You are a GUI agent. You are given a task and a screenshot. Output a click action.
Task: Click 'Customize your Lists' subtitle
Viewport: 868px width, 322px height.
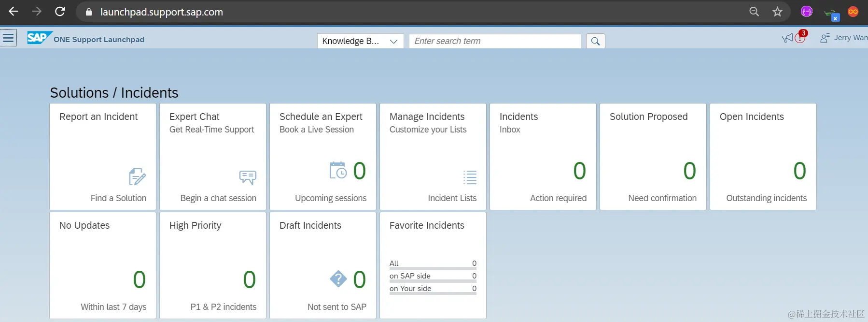point(428,130)
